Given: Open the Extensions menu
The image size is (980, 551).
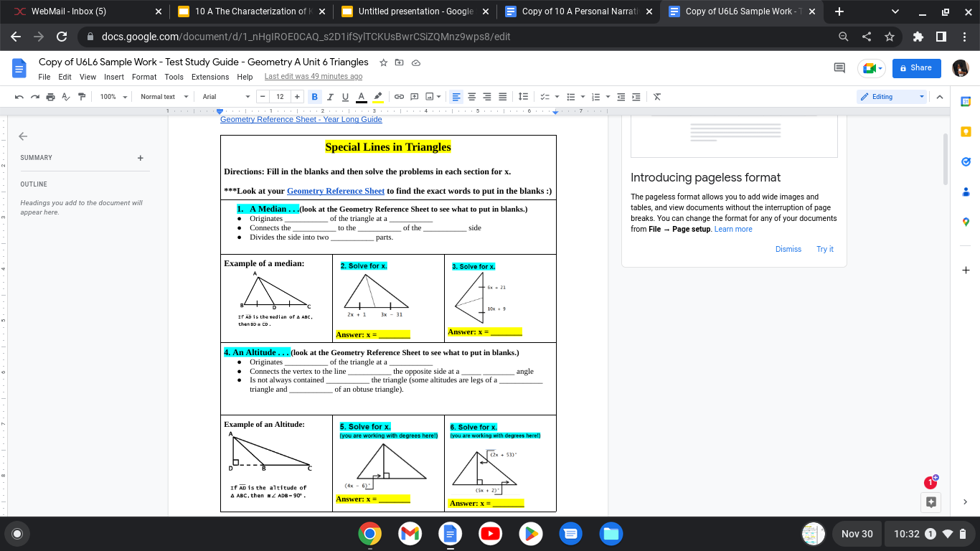Looking at the screenshot, I should point(210,77).
